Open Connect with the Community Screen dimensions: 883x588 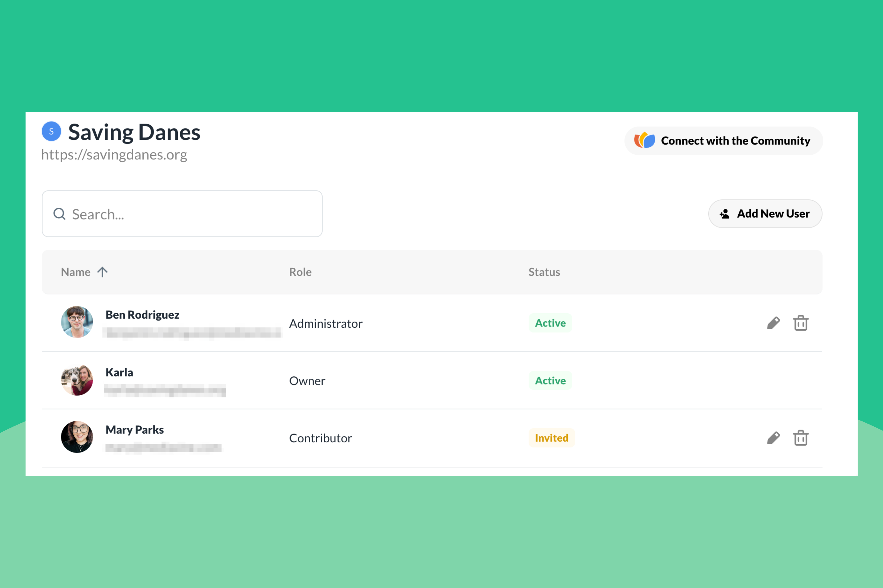click(723, 140)
